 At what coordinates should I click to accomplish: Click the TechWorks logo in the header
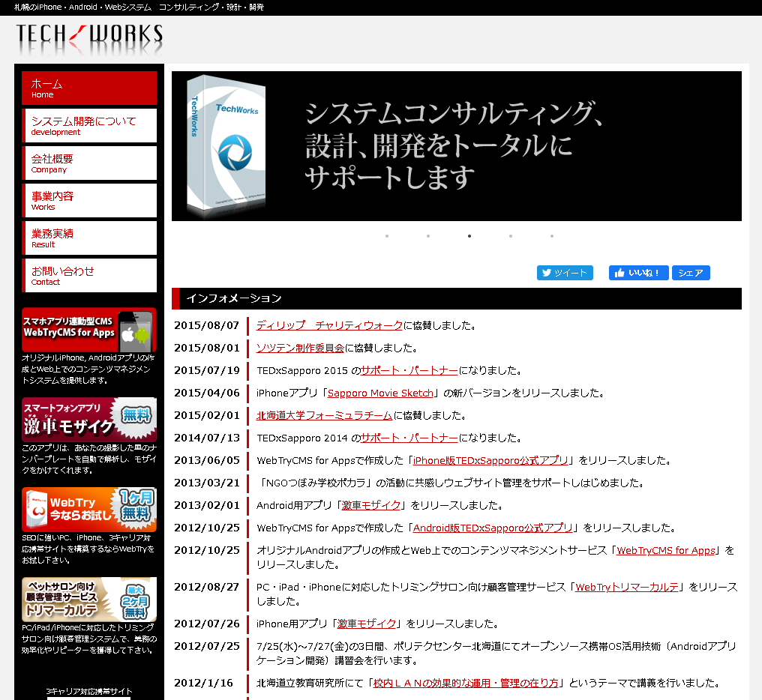[89, 36]
